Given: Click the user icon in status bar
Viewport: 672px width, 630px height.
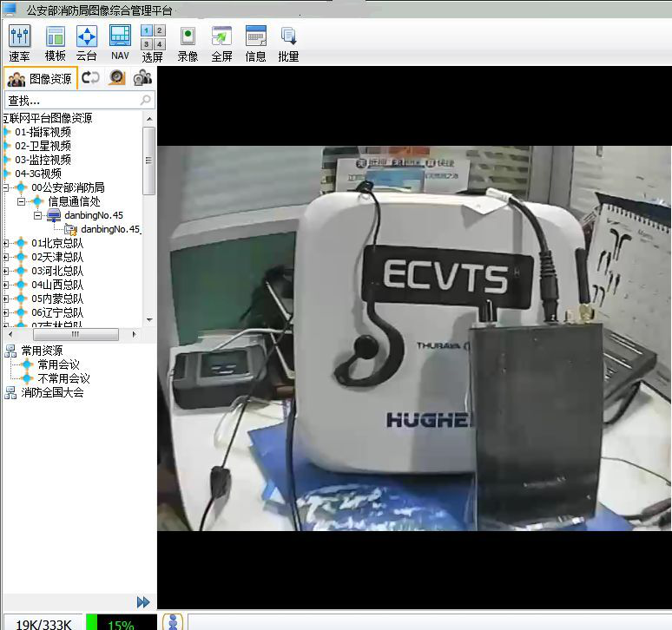Looking at the screenshot, I should coord(173,622).
